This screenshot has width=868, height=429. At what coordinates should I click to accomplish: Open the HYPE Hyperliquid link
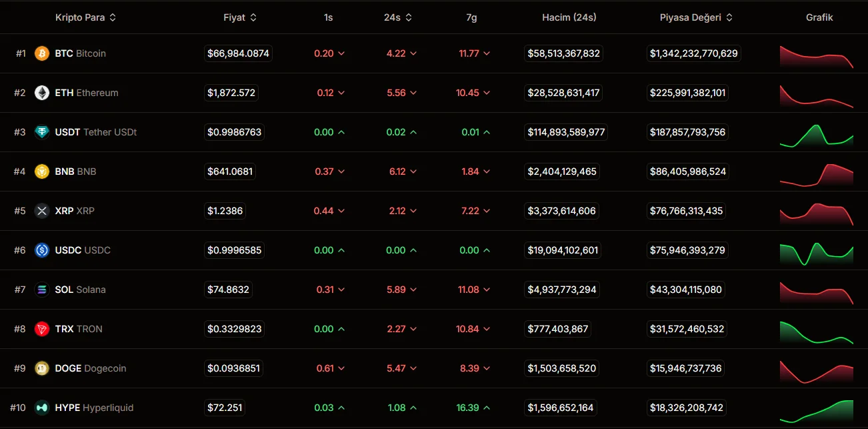(x=95, y=408)
